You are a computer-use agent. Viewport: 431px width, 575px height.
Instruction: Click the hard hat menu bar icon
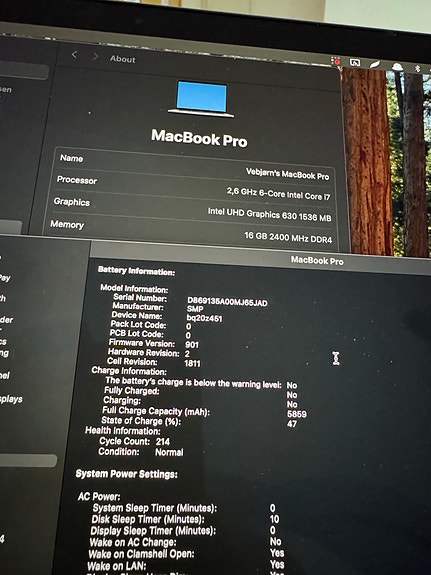pos(397,67)
